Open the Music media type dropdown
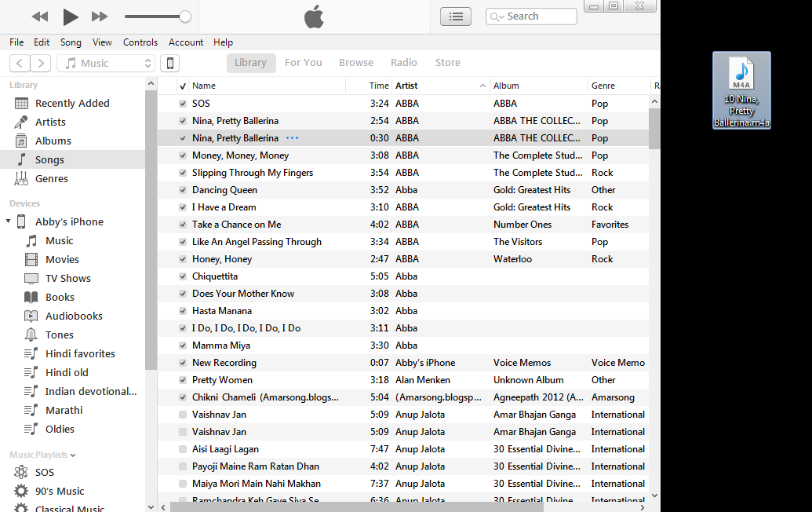Screen dimensions: 812x512 coord(106,64)
